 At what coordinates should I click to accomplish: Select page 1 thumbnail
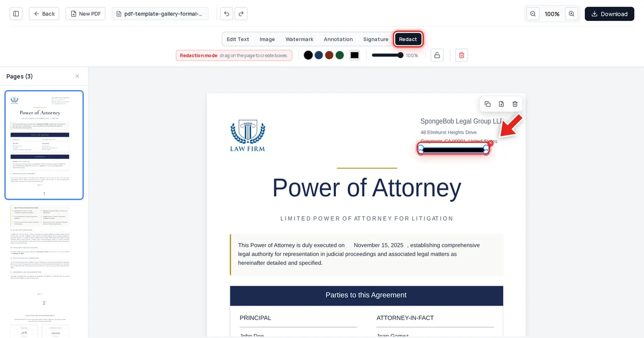click(x=44, y=145)
